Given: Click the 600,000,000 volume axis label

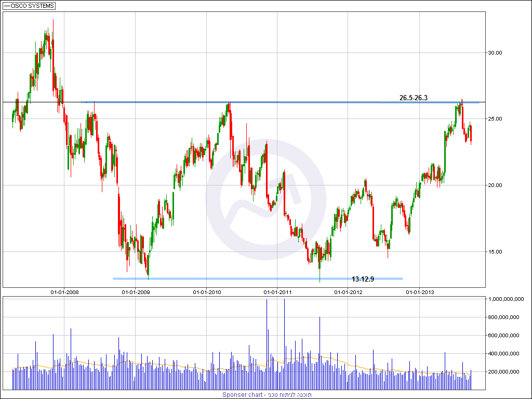Looking at the screenshot, I should tap(503, 335).
